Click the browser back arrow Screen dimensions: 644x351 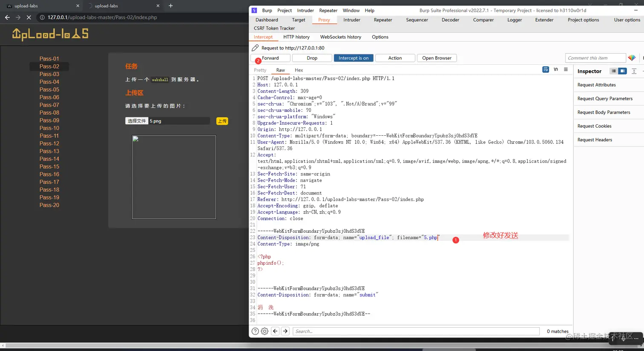tap(7, 17)
